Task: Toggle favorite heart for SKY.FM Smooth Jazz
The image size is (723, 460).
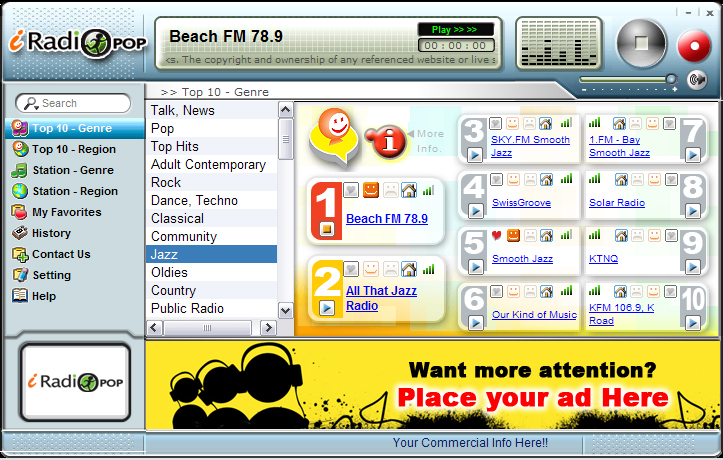Action: click(496, 123)
